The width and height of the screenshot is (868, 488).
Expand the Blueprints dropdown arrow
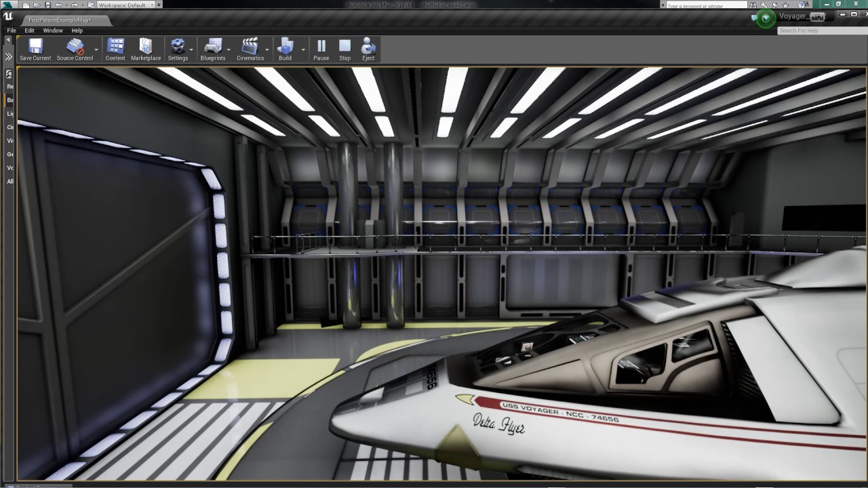pos(229,49)
